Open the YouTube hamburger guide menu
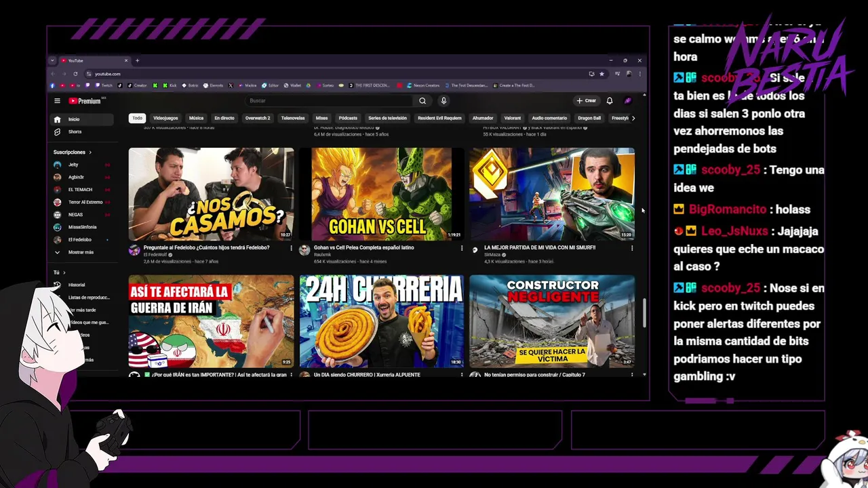Viewport: 868px width, 488px height. (57, 101)
